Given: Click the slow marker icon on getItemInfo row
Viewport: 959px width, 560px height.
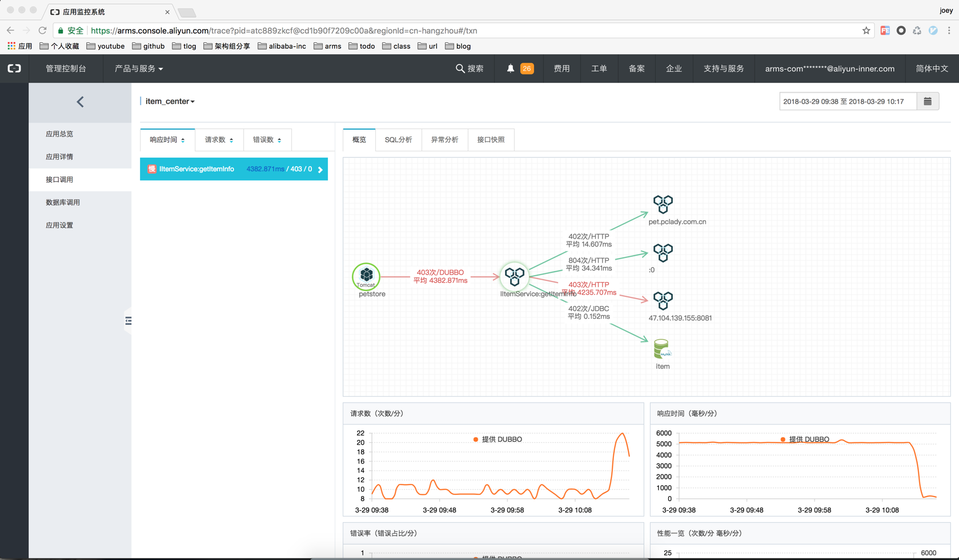Looking at the screenshot, I should [151, 169].
